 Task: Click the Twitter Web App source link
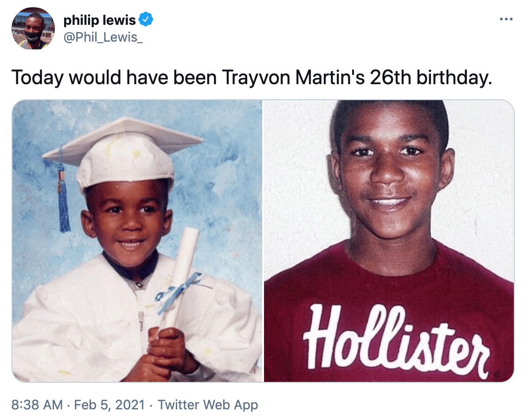(x=208, y=405)
